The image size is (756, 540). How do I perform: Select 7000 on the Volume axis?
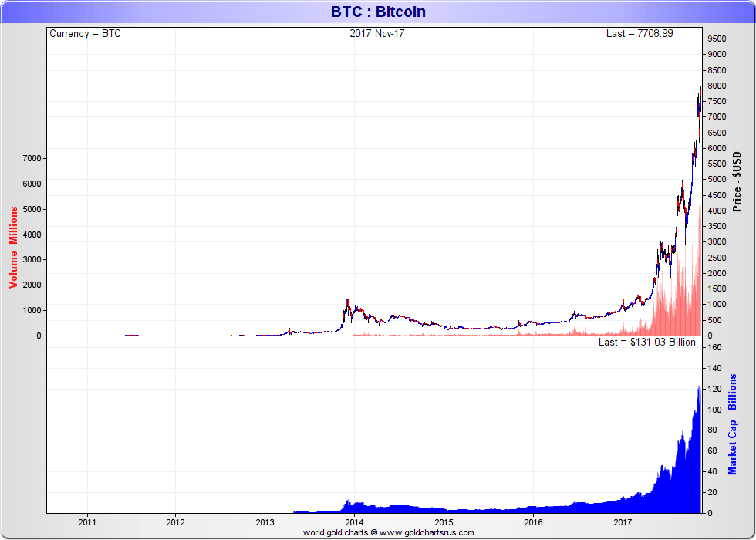[32, 159]
